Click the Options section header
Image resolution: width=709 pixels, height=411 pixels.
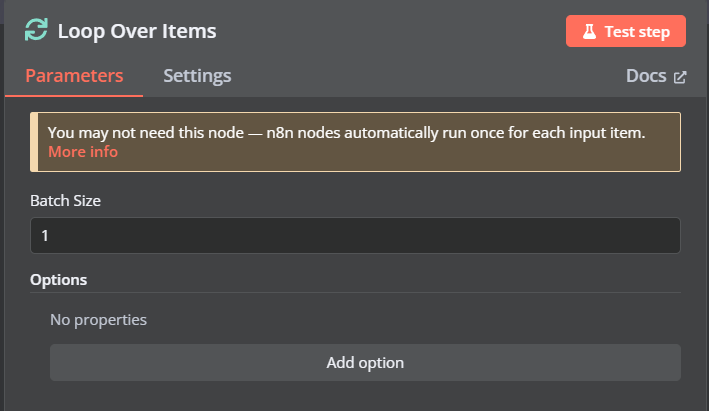click(x=58, y=280)
